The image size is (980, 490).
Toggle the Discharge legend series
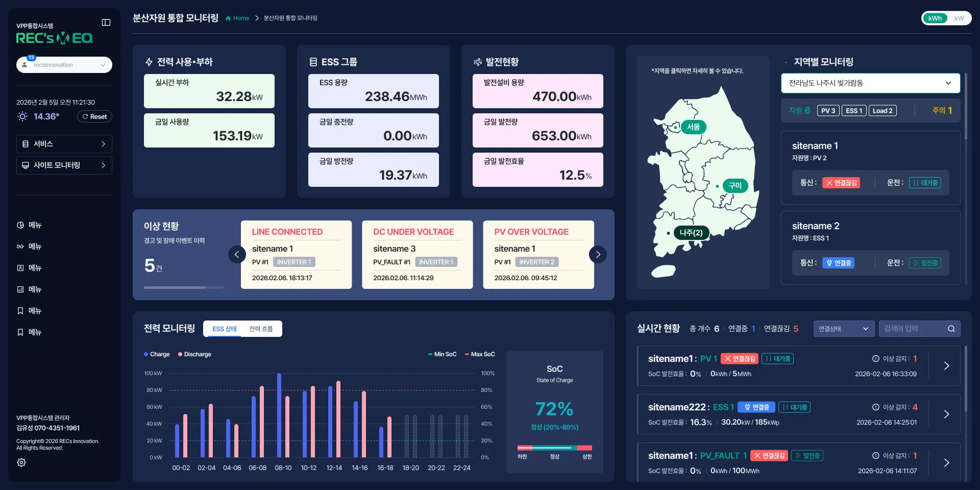(194, 354)
